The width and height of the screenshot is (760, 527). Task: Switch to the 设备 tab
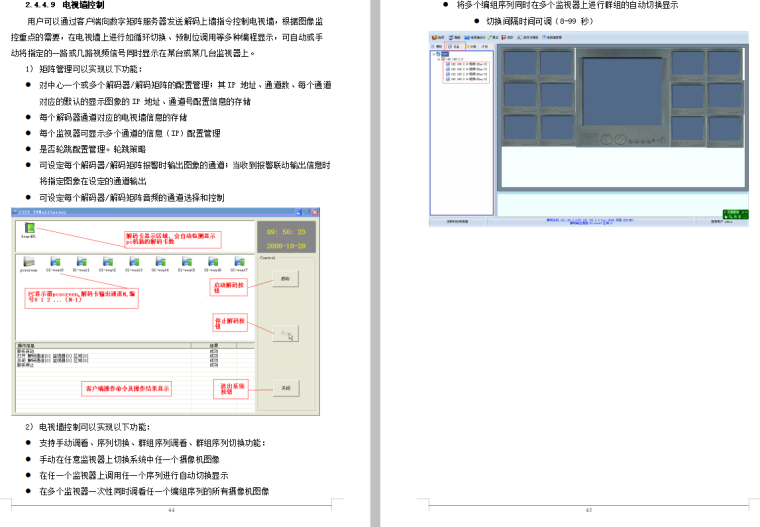click(455, 46)
